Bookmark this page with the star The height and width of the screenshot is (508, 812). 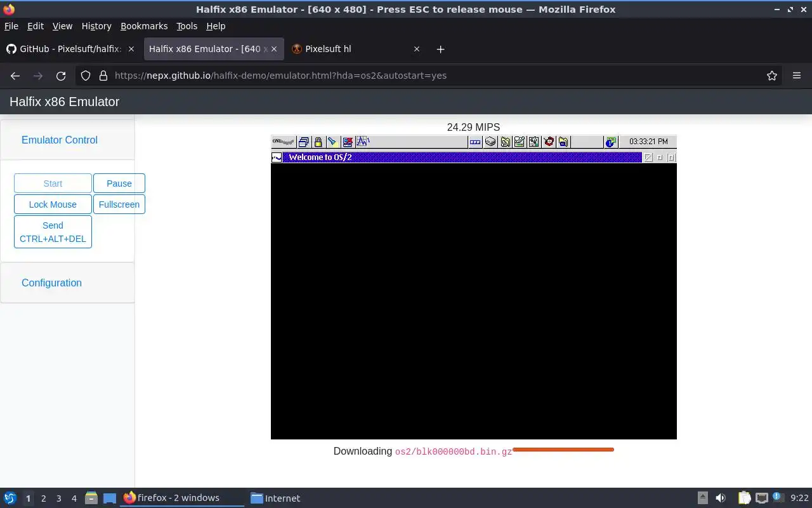tap(772, 76)
